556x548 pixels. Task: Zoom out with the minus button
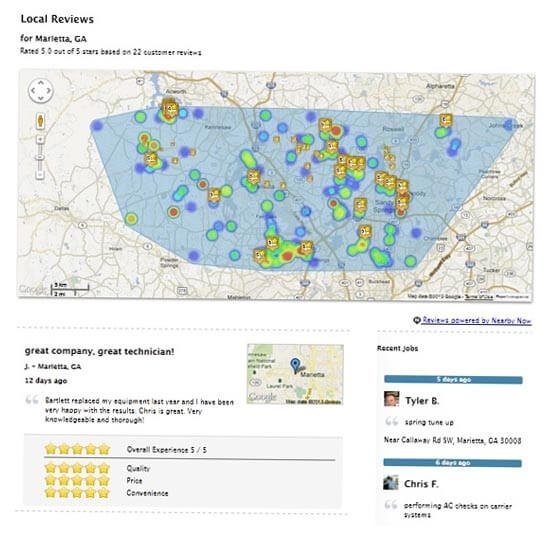(40, 174)
